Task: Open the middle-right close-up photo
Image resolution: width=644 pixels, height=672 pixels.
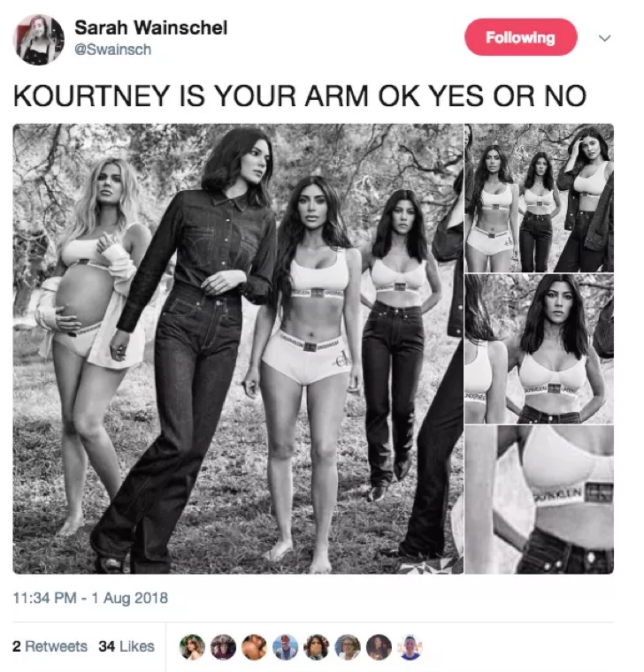Action: point(540,349)
